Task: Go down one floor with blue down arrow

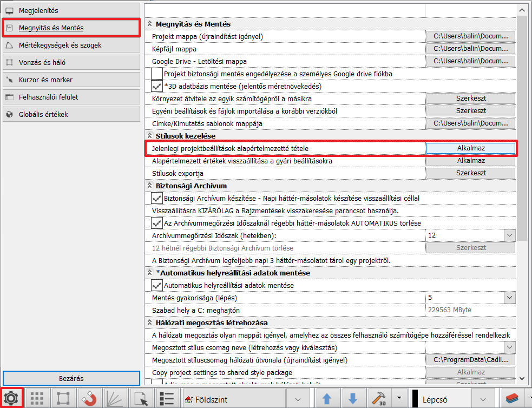Action: point(353,399)
